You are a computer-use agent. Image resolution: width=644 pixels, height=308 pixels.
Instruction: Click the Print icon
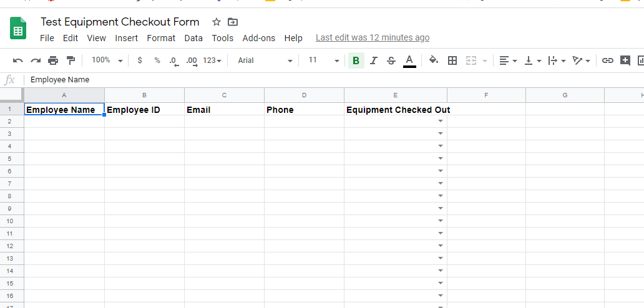53,60
